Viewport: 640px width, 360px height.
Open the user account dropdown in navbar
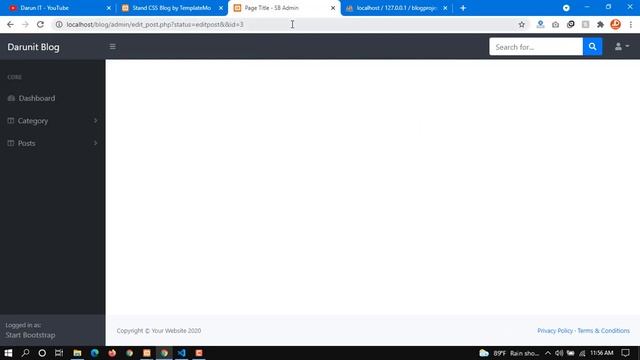pyautogui.click(x=622, y=47)
